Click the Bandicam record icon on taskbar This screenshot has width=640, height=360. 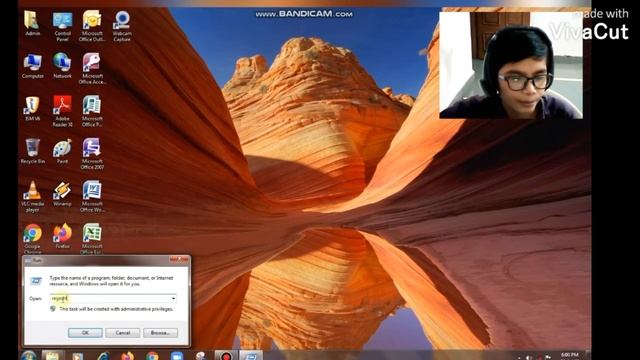pos(226,356)
